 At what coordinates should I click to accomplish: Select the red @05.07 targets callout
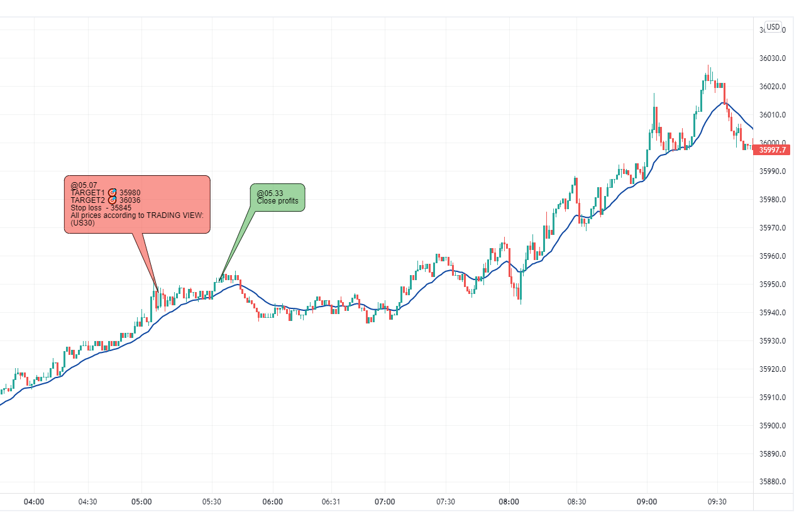pos(137,204)
